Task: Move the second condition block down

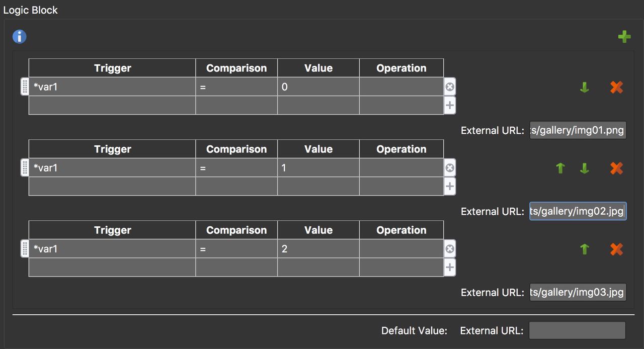Action: click(584, 168)
